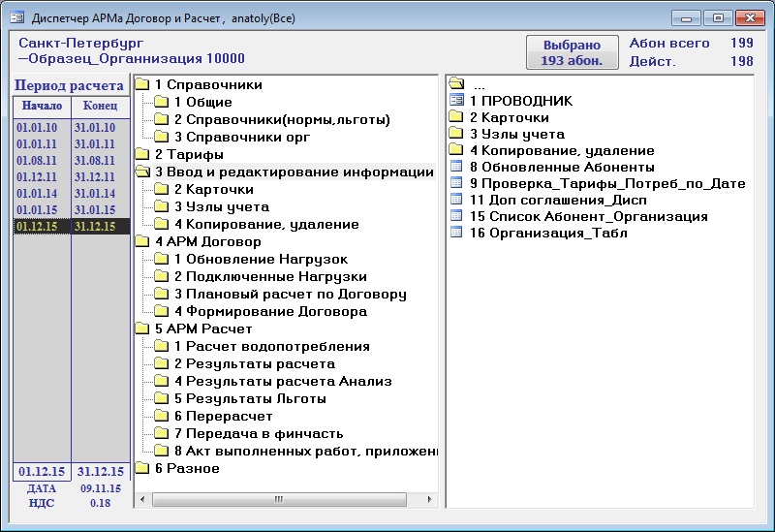Click the icon for Доп соглашения_Дисп
Image resolution: width=775 pixels, height=532 pixels.
pos(457,200)
